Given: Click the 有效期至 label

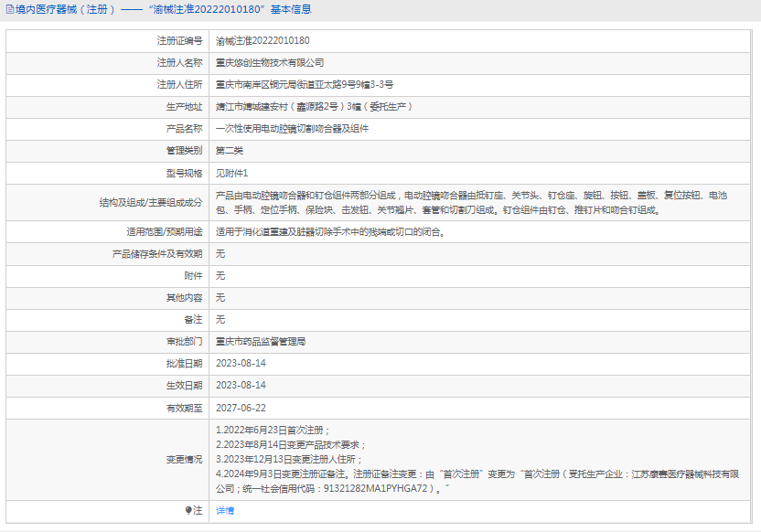Looking at the screenshot, I should 185,409.
